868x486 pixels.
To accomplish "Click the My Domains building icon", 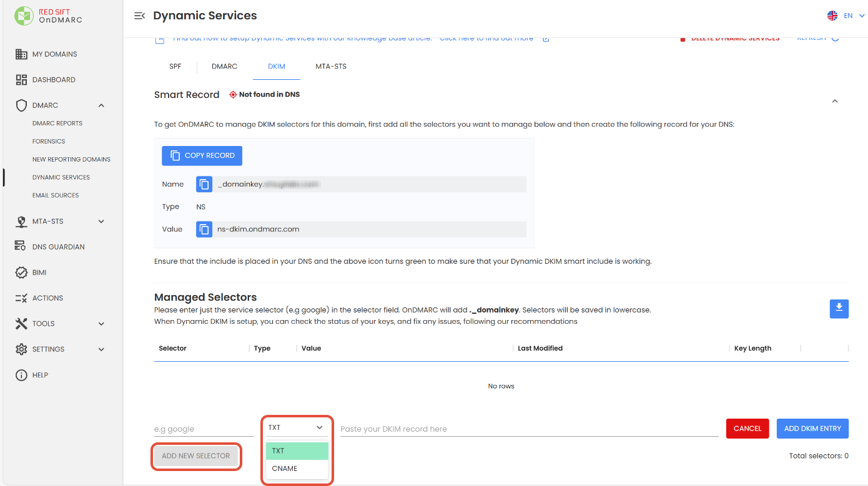I will tap(21, 54).
